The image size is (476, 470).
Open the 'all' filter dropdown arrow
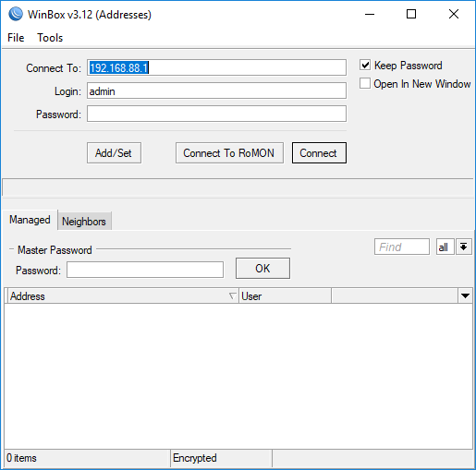click(x=464, y=247)
